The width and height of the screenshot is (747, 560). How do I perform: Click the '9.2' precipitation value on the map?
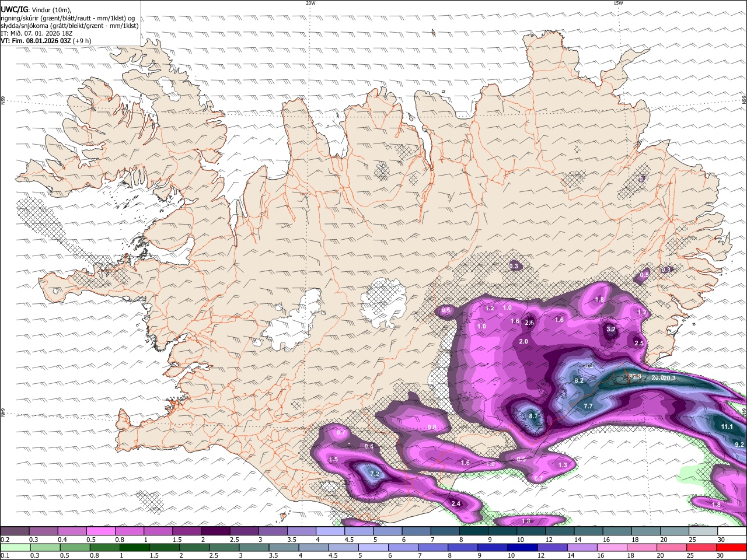tap(739, 444)
